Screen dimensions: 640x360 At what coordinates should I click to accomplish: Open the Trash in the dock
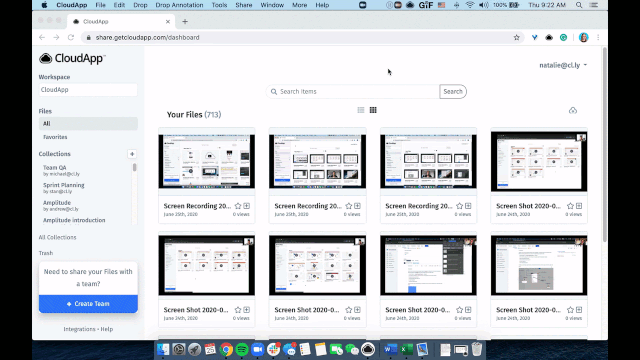click(x=477, y=349)
